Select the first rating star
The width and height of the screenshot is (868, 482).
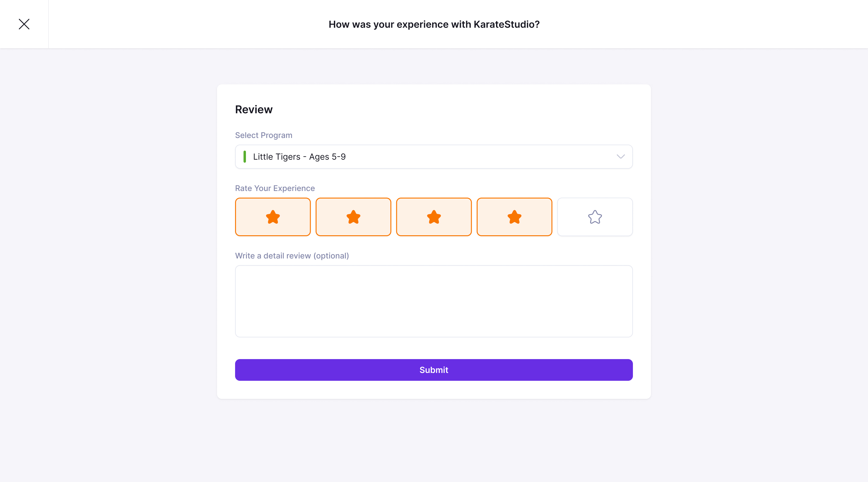272,217
